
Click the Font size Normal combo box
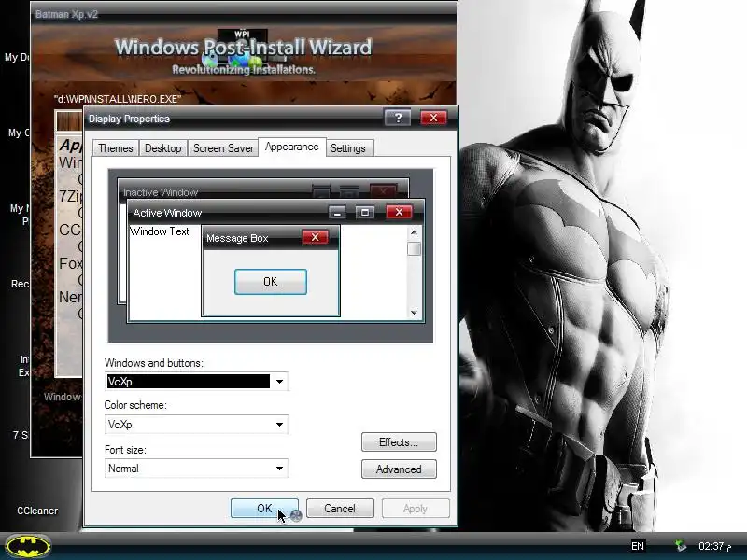click(x=196, y=469)
